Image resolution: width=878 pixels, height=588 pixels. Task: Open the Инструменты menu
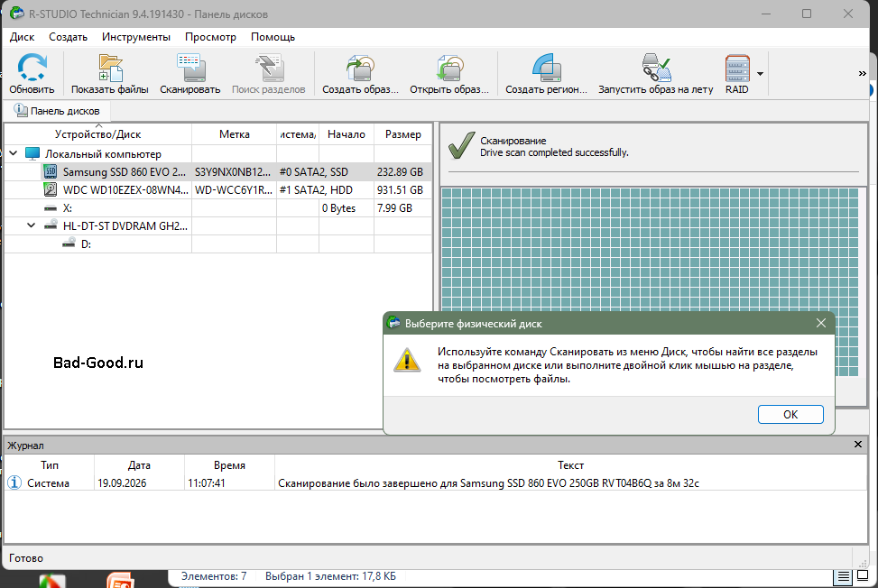click(136, 37)
